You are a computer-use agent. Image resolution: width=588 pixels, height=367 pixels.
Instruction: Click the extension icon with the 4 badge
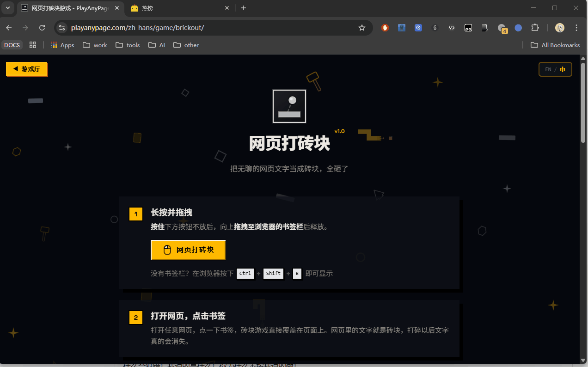[x=502, y=28]
